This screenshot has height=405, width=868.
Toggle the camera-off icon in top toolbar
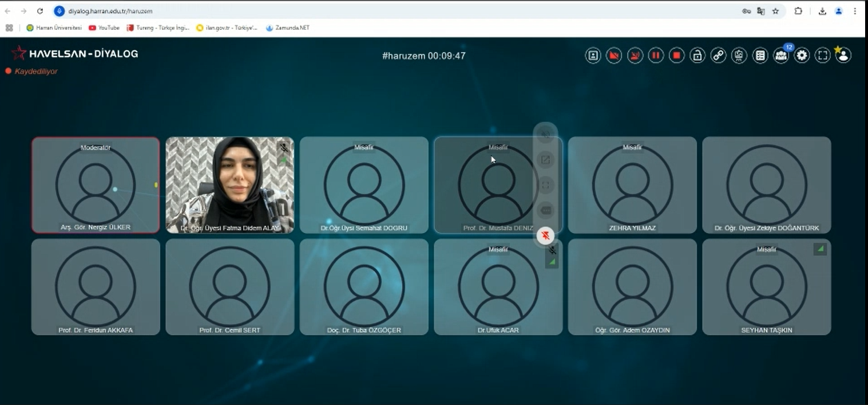pos(614,56)
